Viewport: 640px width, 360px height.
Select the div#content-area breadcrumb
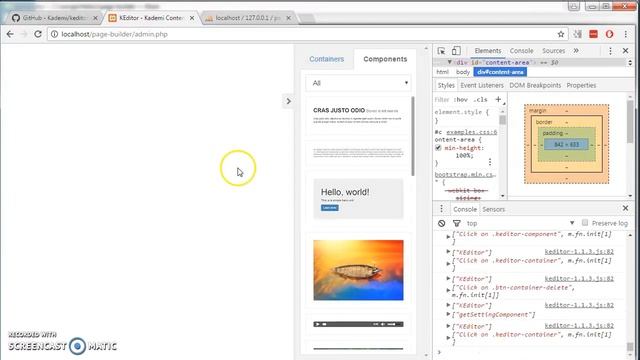coord(500,72)
